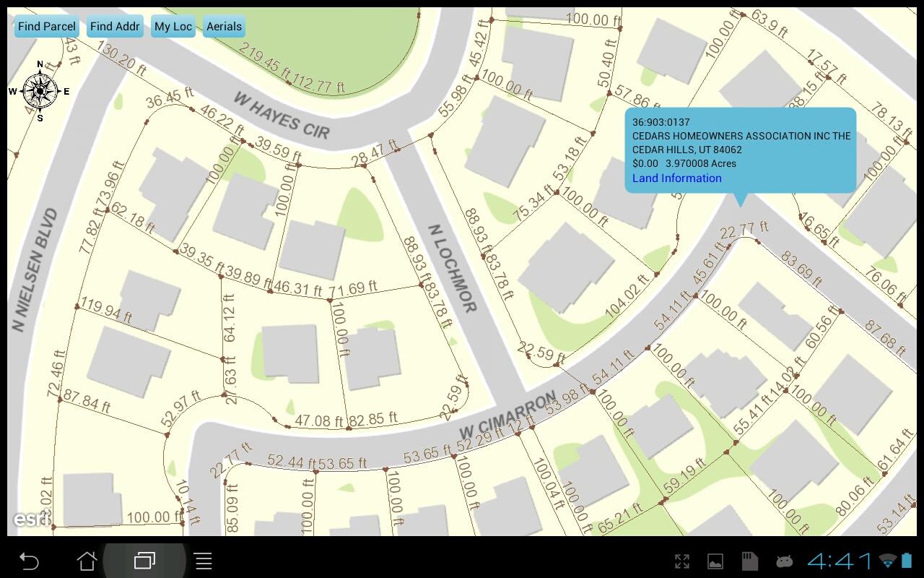Image resolution: width=924 pixels, height=578 pixels.
Task: Open the Find Parcel search
Action: point(47,27)
